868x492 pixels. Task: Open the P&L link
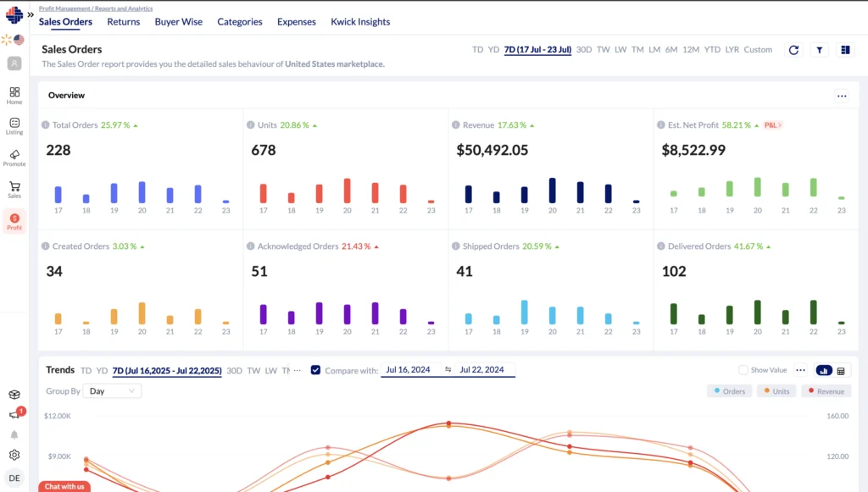[773, 125]
